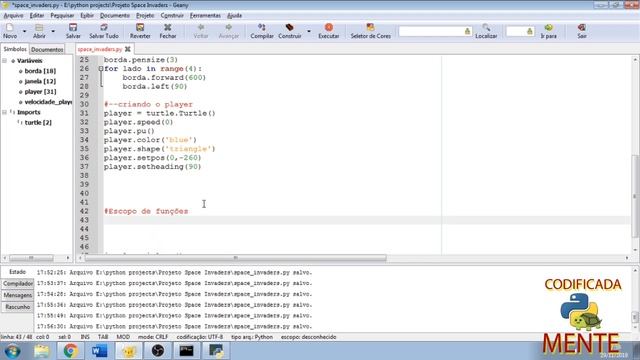This screenshot has width=640, height=360.
Task: Open the Python taskbar icon
Action: 216,351
